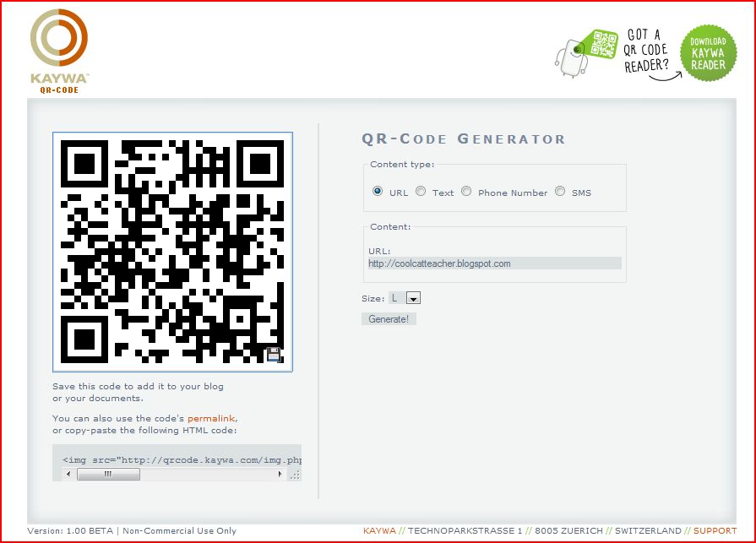Click the 'Version: 1.00 BETA' footer text
756x543 pixels.
point(70,530)
